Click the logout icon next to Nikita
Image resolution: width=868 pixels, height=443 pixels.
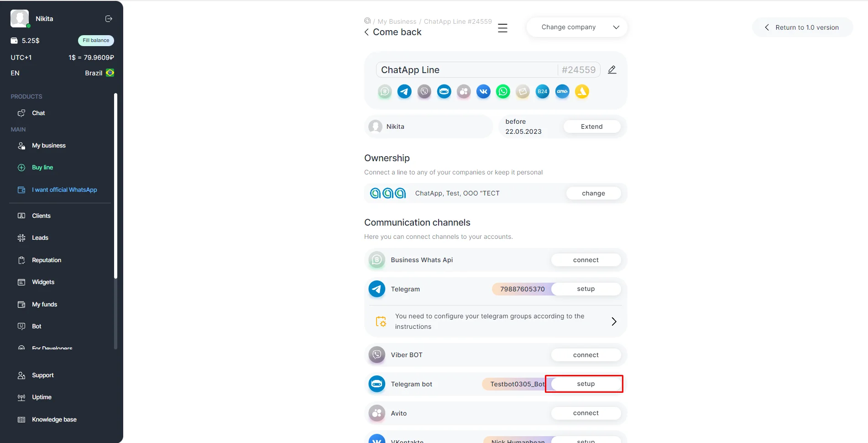pos(109,19)
